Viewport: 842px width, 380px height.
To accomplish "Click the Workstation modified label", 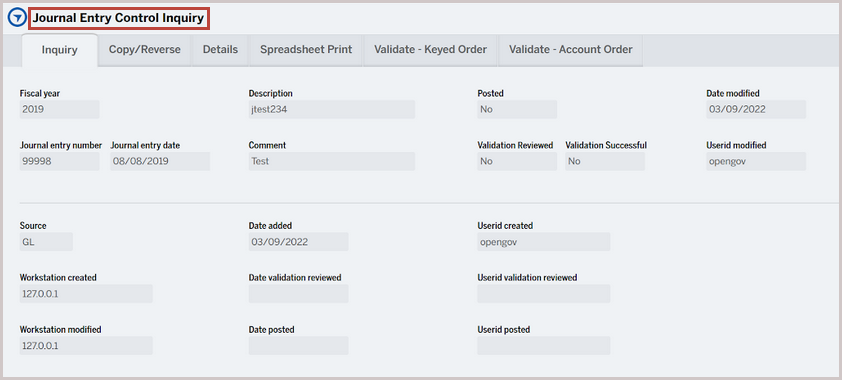I will 61,330.
